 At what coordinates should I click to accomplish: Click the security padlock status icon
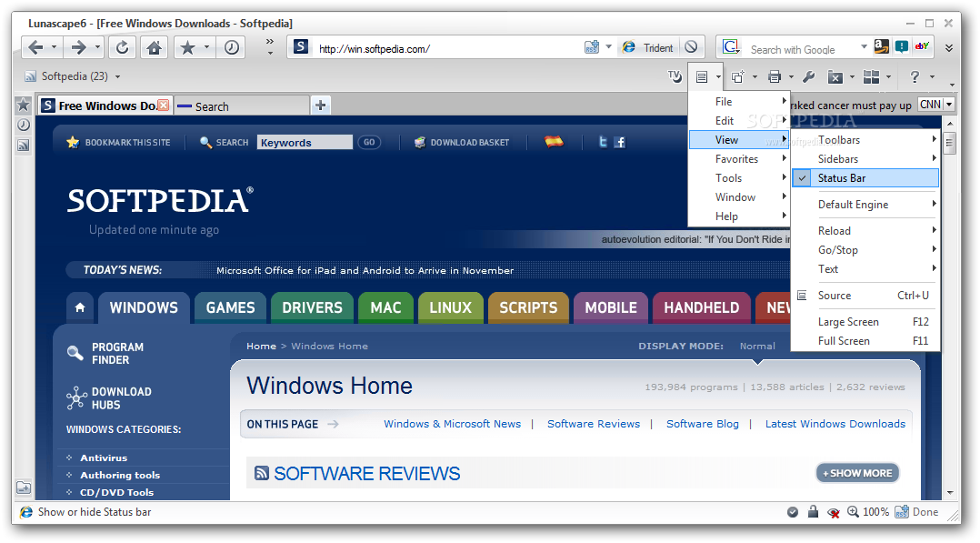click(x=813, y=512)
